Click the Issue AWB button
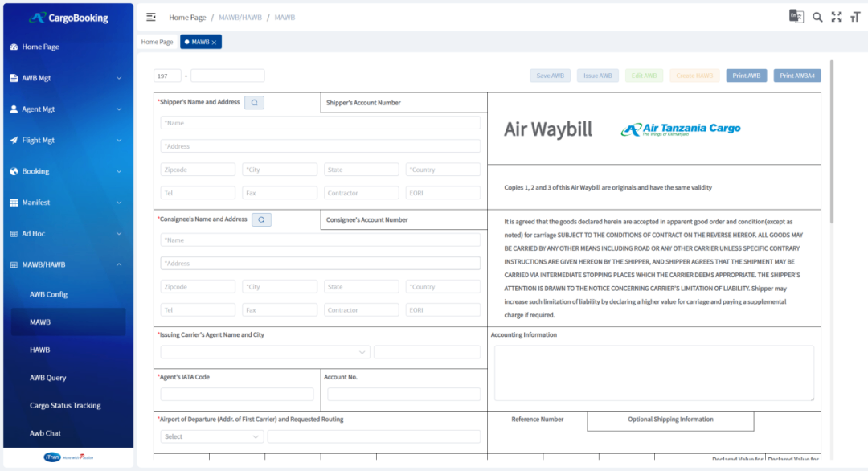Screen dimensions: 868x471 point(598,76)
